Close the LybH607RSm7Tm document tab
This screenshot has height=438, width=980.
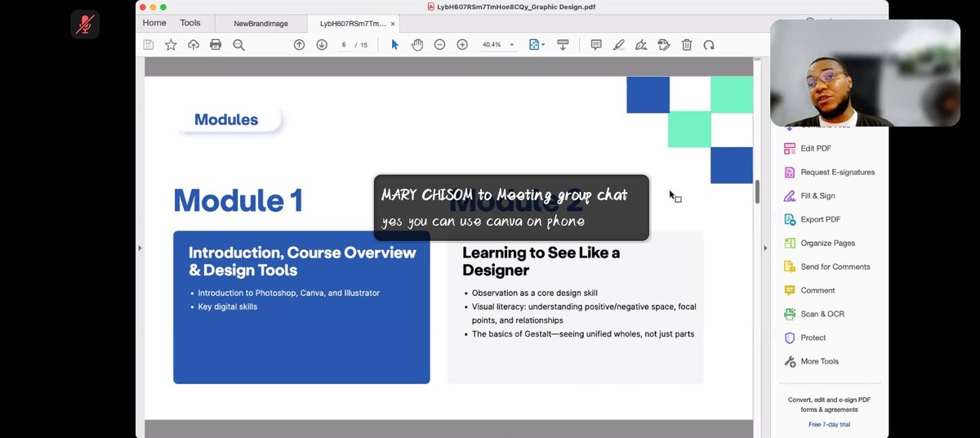coord(393,24)
